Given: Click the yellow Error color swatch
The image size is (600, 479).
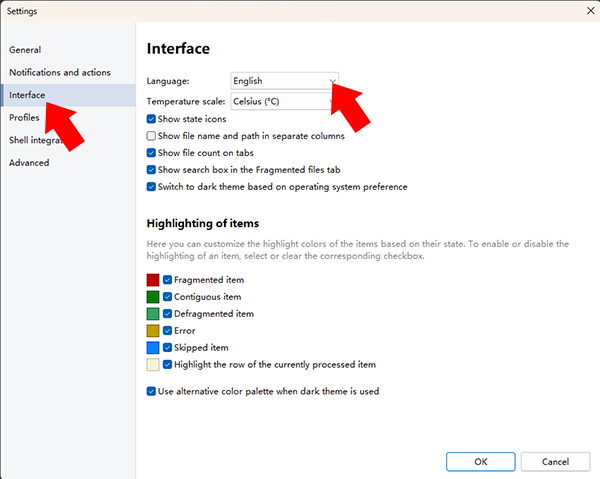Looking at the screenshot, I should tap(153, 331).
